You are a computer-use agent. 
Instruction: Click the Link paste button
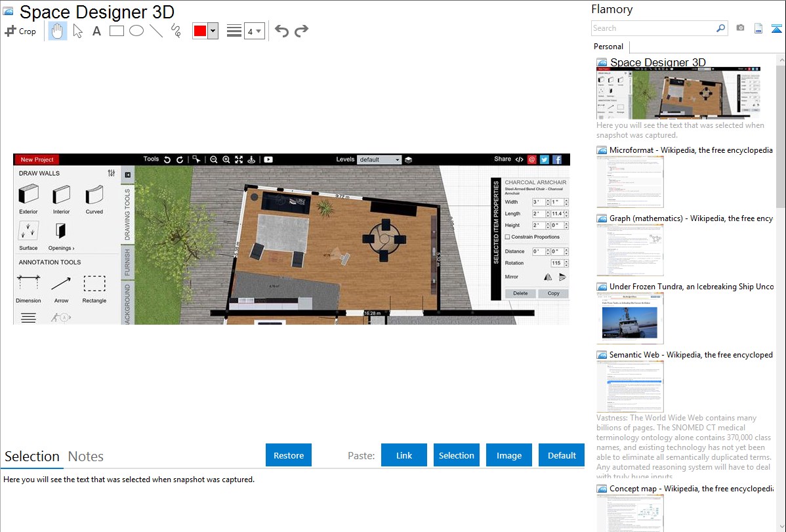click(x=404, y=455)
